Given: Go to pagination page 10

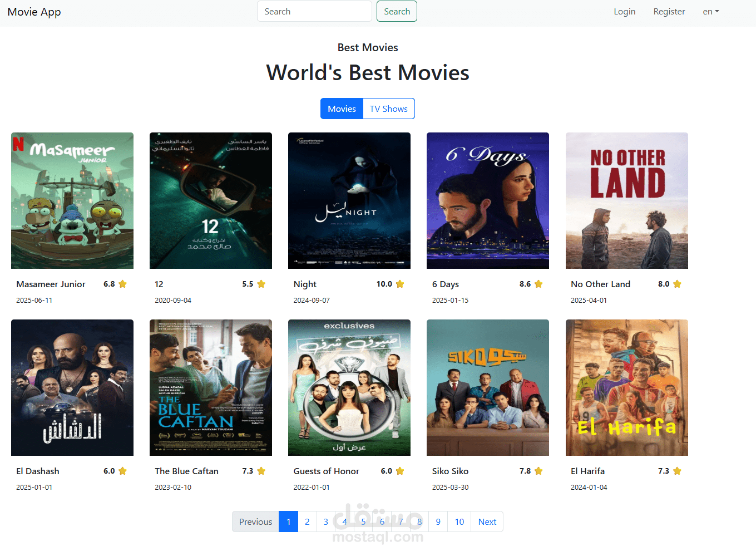Looking at the screenshot, I should (459, 521).
